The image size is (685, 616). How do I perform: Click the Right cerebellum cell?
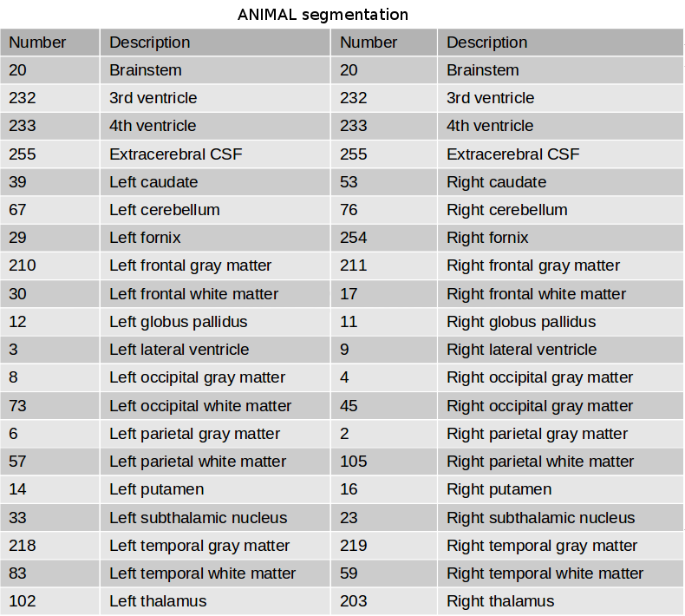(560, 210)
